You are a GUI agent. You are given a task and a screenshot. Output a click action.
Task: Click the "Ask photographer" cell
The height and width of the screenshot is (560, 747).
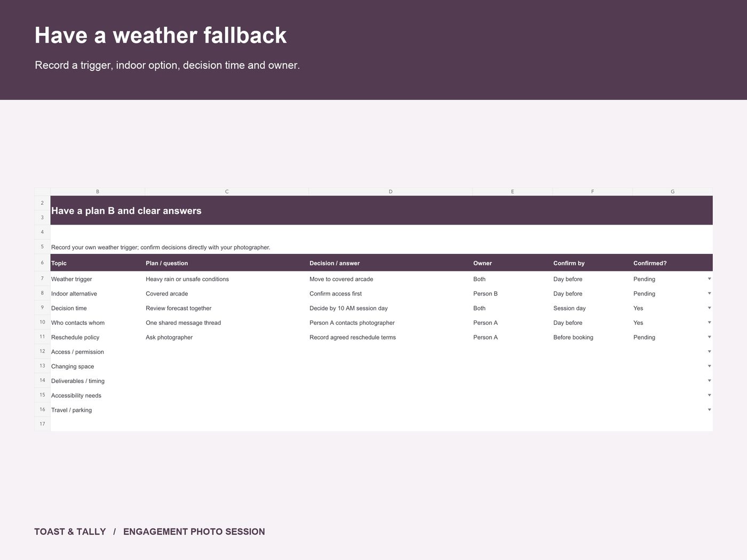(227, 337)
